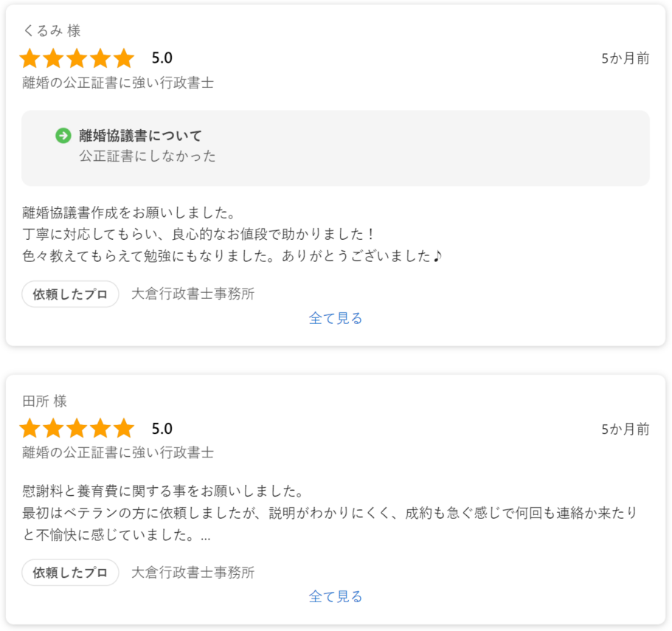Open 大倉行政書士事務所 in くるみ様's review
Screen dimensions: 672x631
[x=193, y=294]
